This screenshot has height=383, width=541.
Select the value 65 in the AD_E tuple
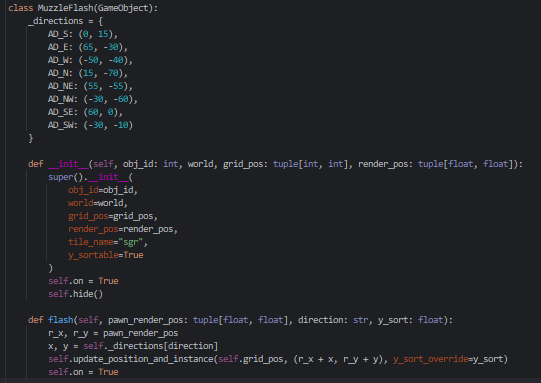coord(88,47)
